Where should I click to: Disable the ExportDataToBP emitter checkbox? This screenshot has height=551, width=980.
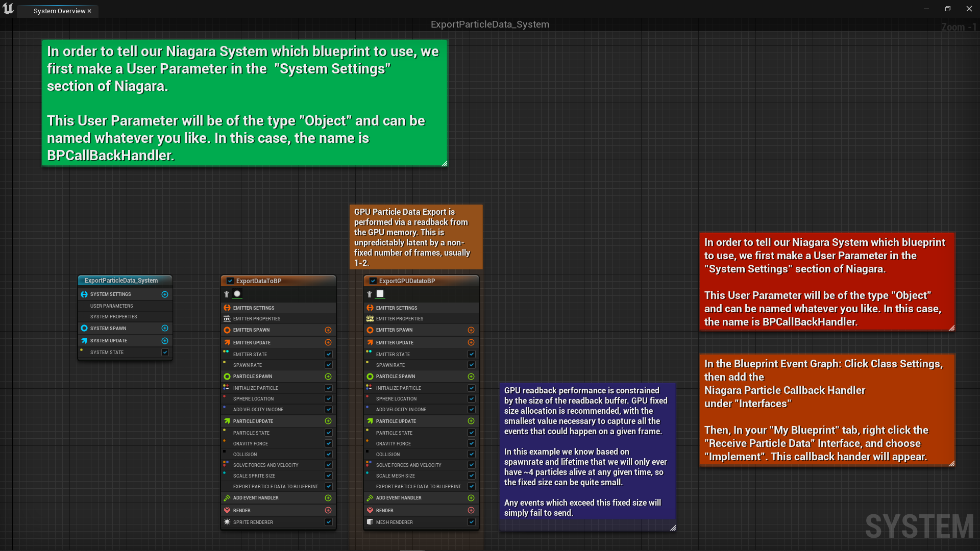coord(230,281)
